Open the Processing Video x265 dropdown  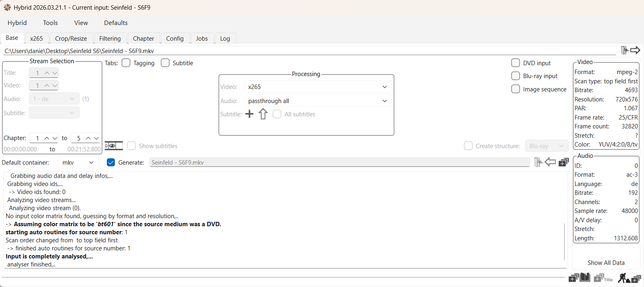click(x=318, y=87)
